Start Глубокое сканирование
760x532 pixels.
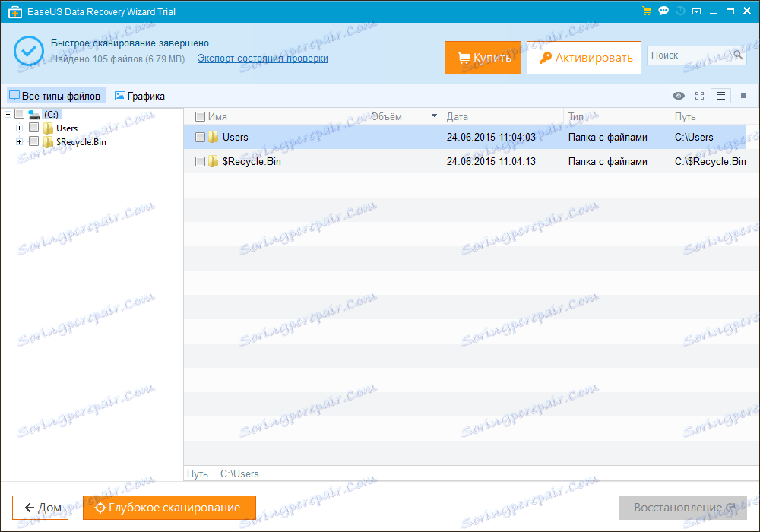pyautogui.click(x=169, y=507)
